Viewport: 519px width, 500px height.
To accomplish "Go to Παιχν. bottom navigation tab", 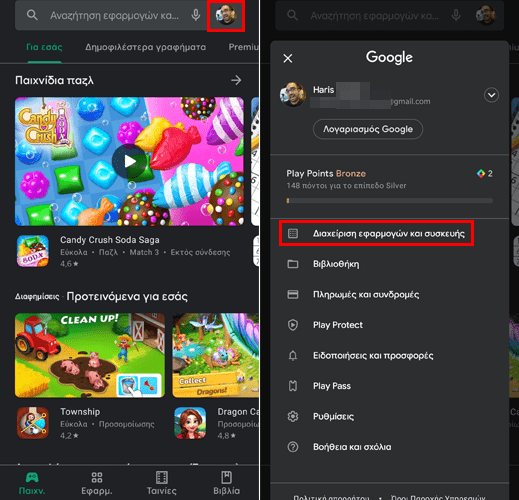I will (32, 483).
